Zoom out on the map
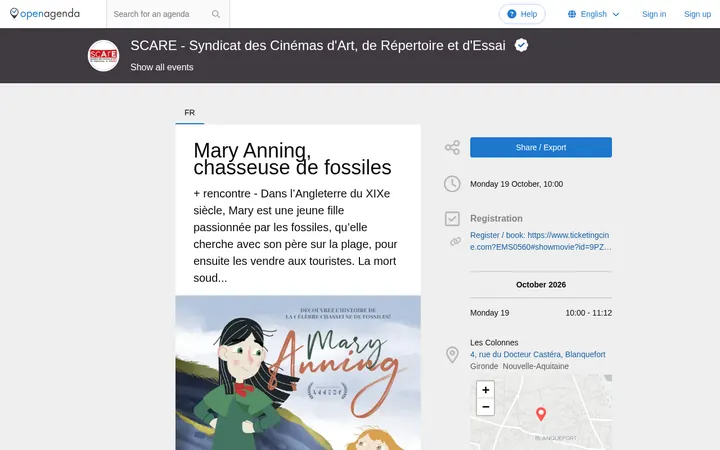This screenshot has height=450, width=720. 485,407
